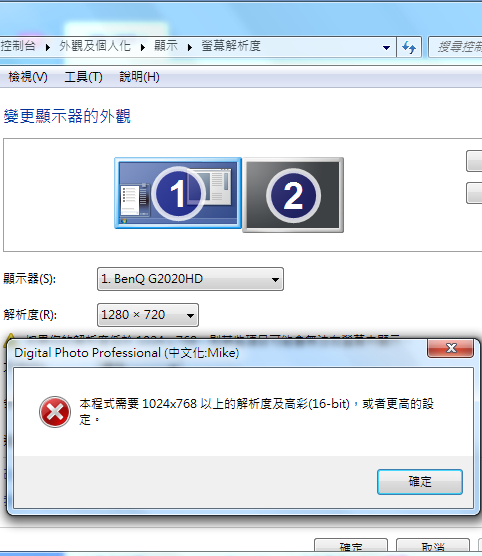Open the 工具(T) menu
The image size is (482, 556).
click(83, 77)
